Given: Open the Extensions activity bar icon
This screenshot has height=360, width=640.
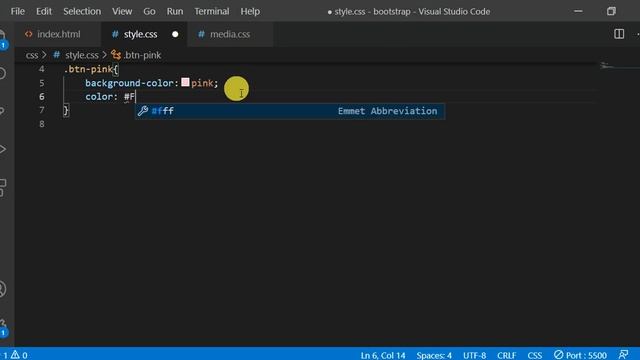Looking at the screenshot, I should (x=2, y=187).
